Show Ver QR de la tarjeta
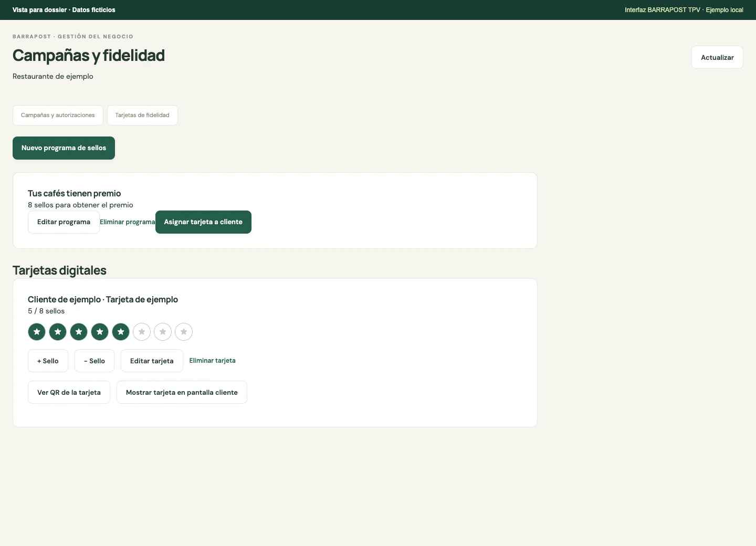Viewport: 756px width, 546px height. 69,392
